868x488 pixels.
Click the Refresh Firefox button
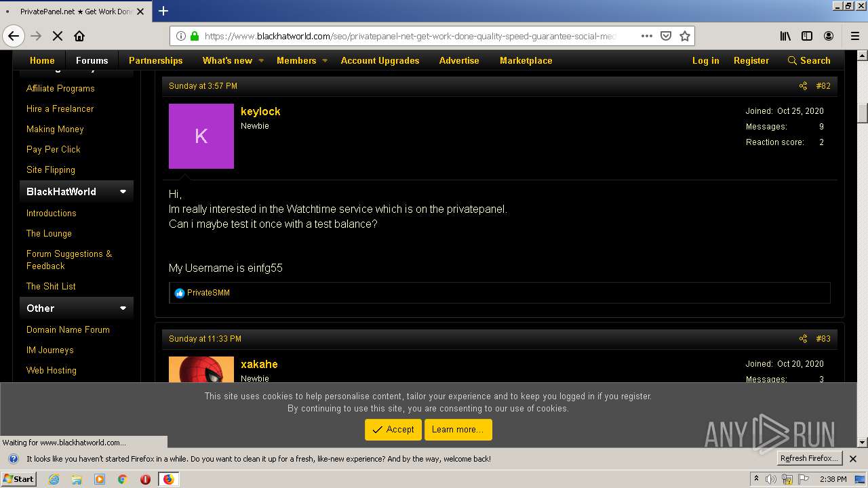point(809,459)
